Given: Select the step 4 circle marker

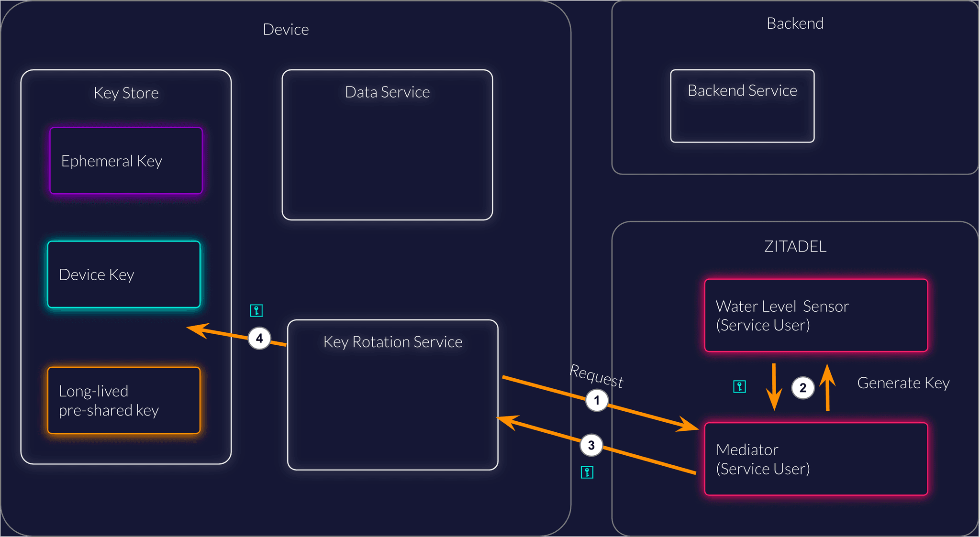Looking at the screenshot, I should tap(259, 339).
